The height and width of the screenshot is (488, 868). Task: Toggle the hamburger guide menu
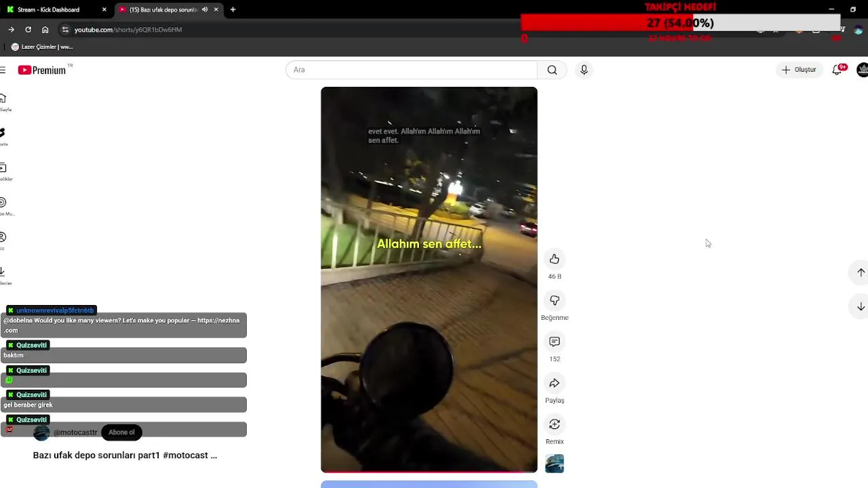pyautogui.click(x=3, y=70)
